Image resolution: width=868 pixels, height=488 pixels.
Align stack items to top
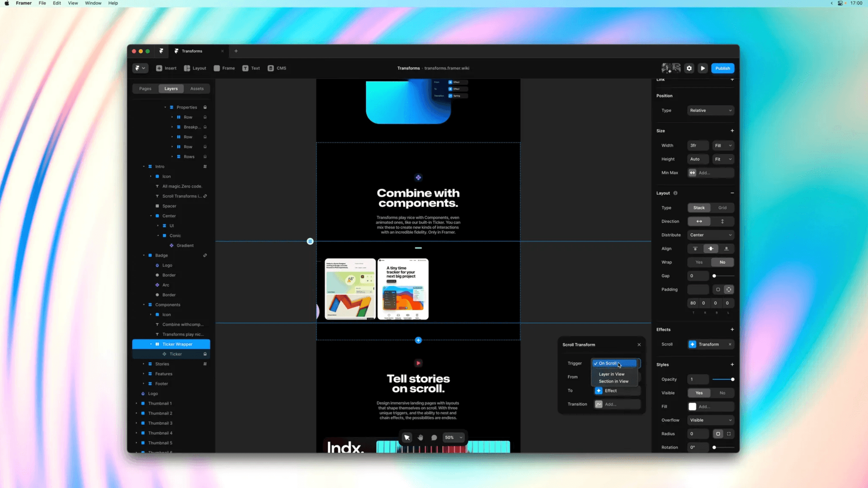pos(695,249)
